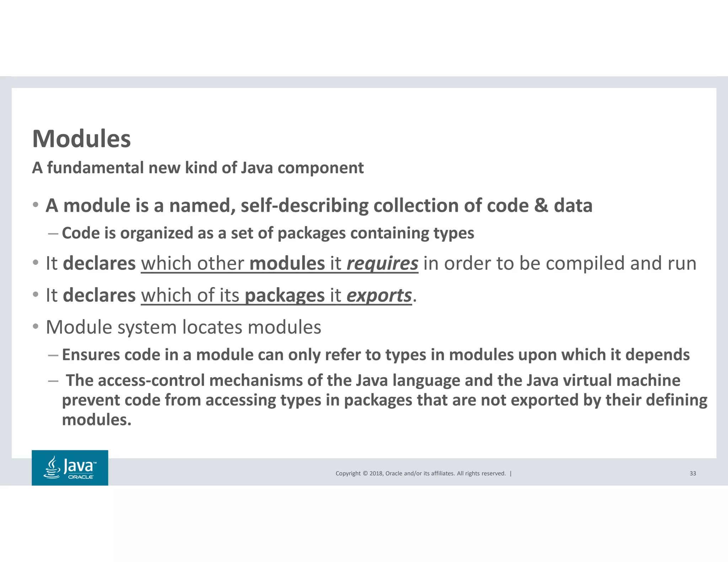Click the subtitle about Java component

coord(198,168)
